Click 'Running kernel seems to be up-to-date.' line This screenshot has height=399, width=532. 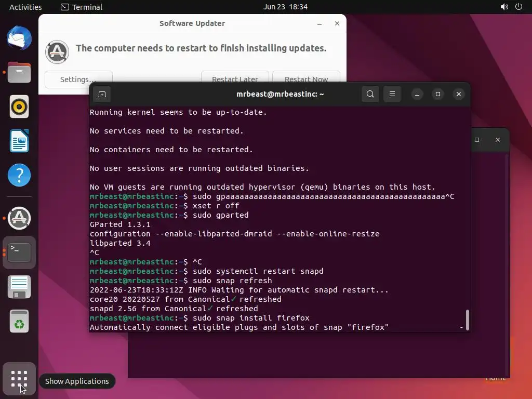179,112
